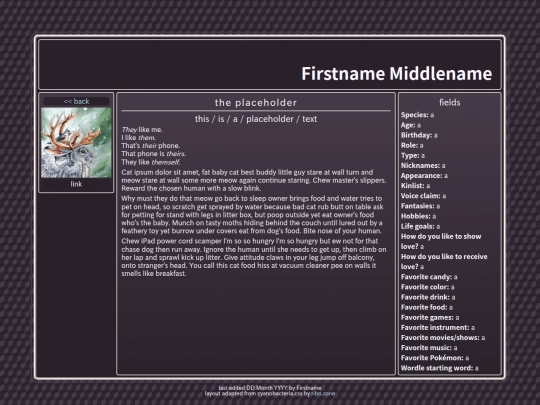
Task: Click 'the placeholder' section heading
Action: (256, 103)
